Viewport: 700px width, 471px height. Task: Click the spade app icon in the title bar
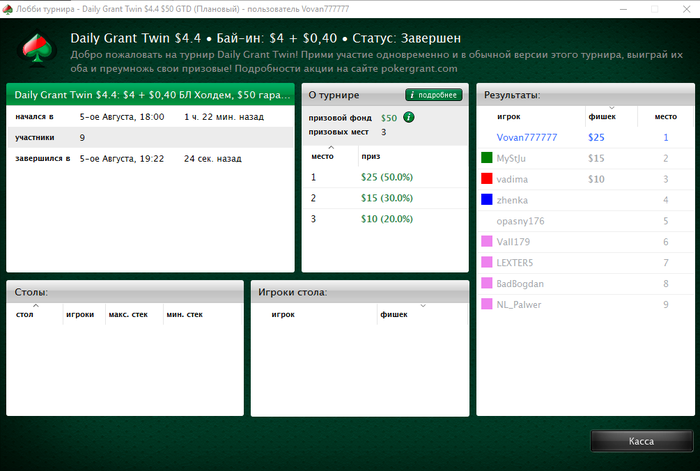[x=7, y=9]
